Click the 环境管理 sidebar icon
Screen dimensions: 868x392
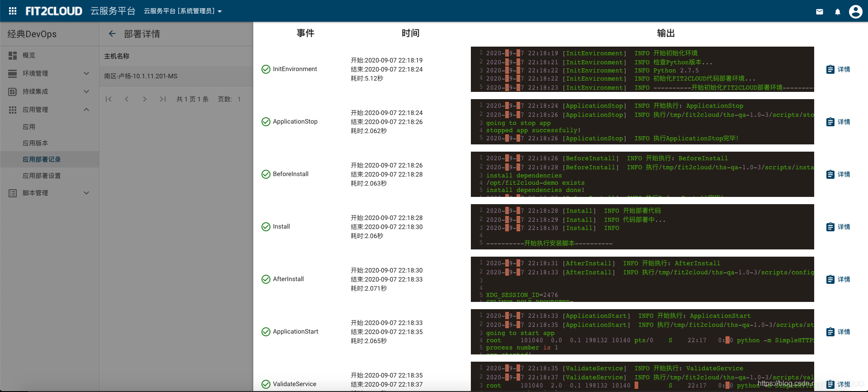pyautogui.click(x=13, y=73)
